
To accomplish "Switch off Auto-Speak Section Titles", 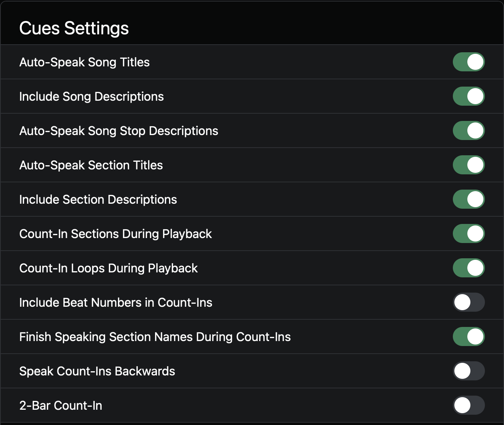I will (x=468, y=165).
